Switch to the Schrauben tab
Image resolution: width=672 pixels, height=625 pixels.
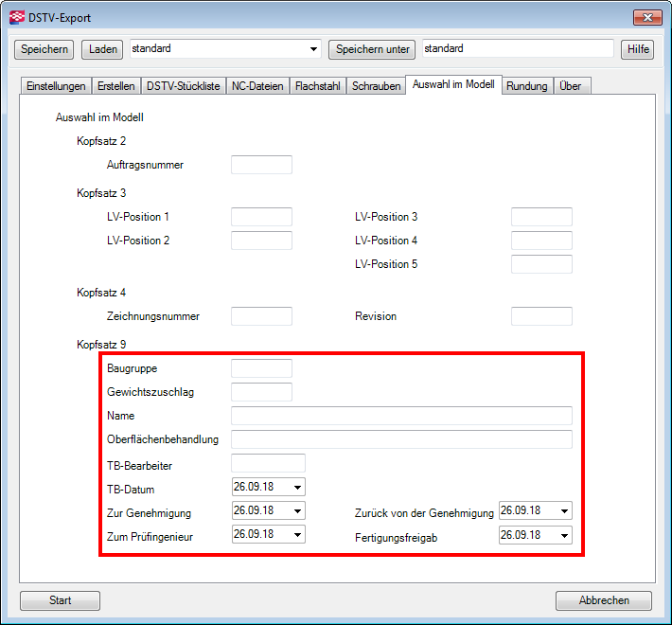377,86
